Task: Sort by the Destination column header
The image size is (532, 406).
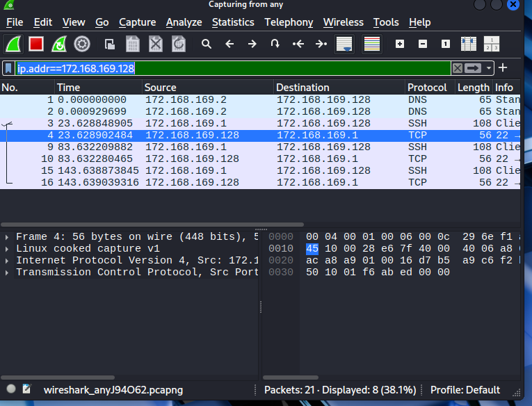Action: tap(339, 88)
